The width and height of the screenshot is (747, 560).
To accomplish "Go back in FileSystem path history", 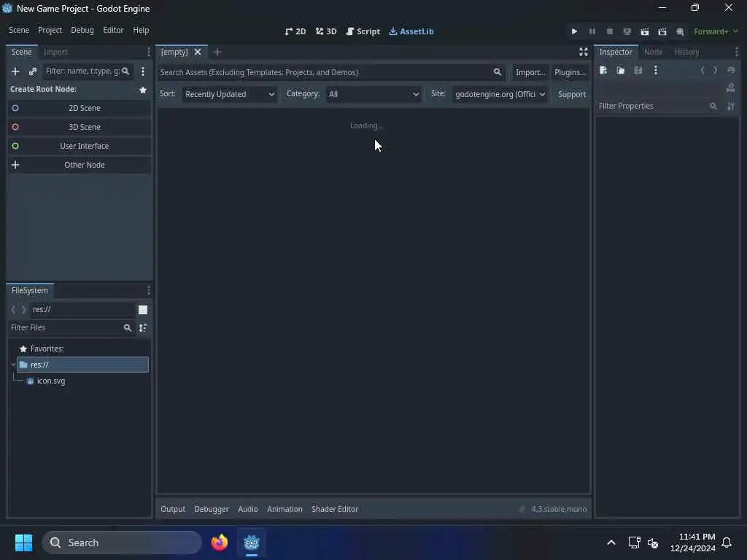I will tap(13, 310).
